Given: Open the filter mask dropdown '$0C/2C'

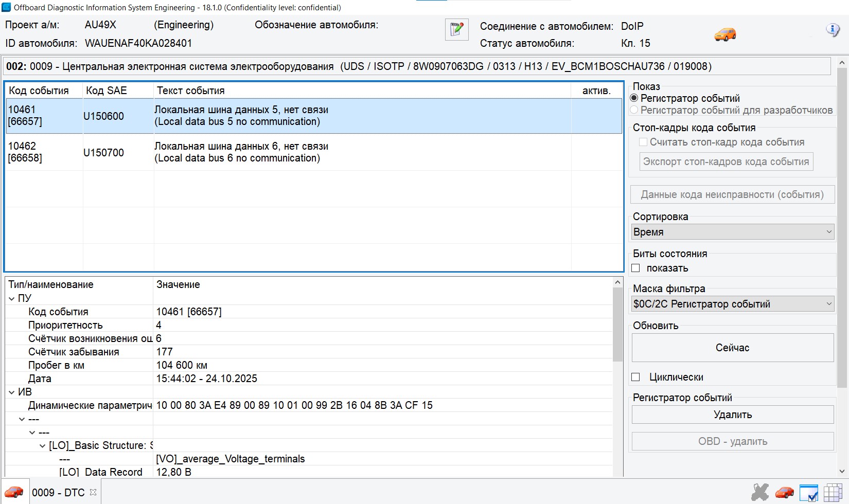Looking at the screenshot, I should 732,304.
